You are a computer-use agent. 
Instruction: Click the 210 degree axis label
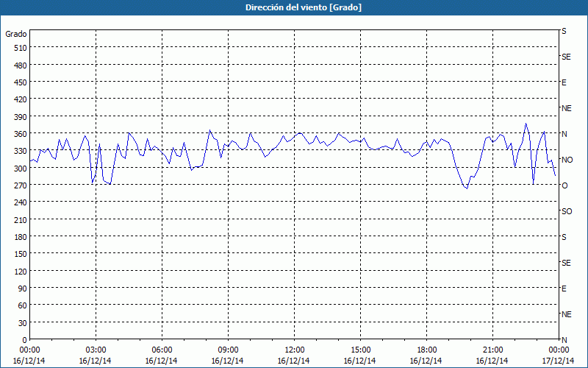[21, 220]
